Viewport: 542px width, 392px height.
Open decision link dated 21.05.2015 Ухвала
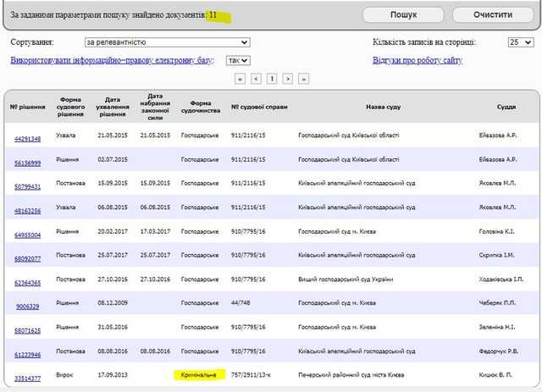pos(27,139)
